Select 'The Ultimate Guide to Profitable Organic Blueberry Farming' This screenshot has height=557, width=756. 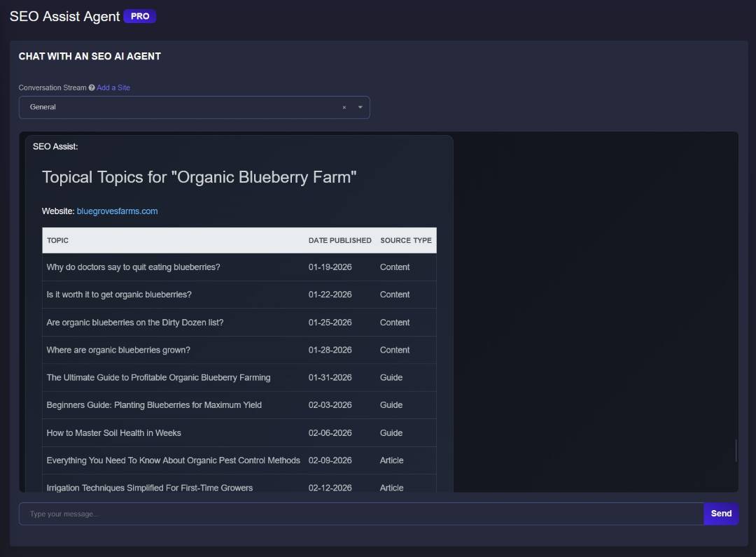coord(159,377)
